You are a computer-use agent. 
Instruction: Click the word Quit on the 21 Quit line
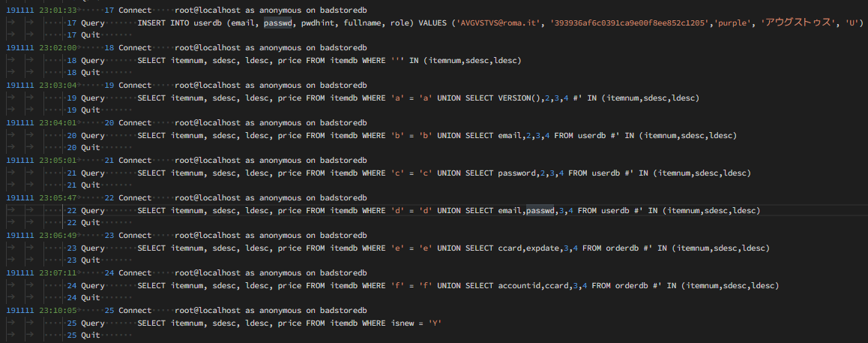[x=90, y=185]
